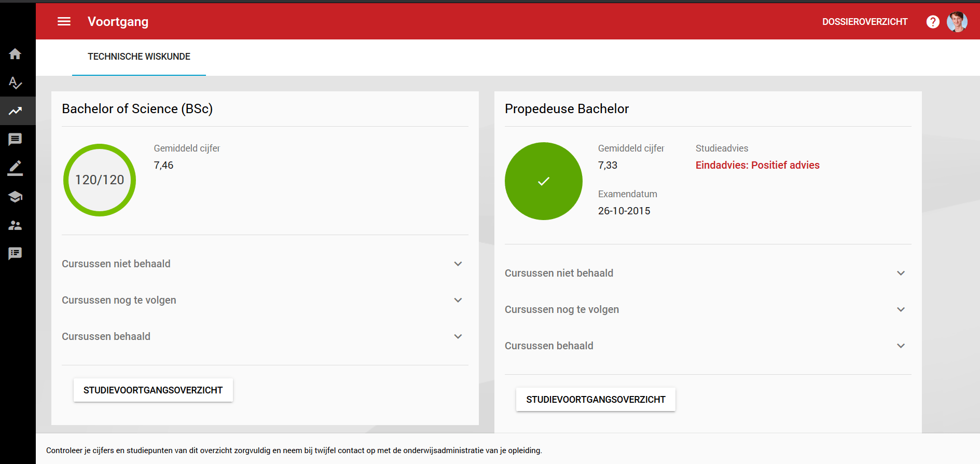Expand Cursussen nog te volgen under Propedeuse Bachelor
Viewport: 980px width, 464px height.
tap(708, 309)
